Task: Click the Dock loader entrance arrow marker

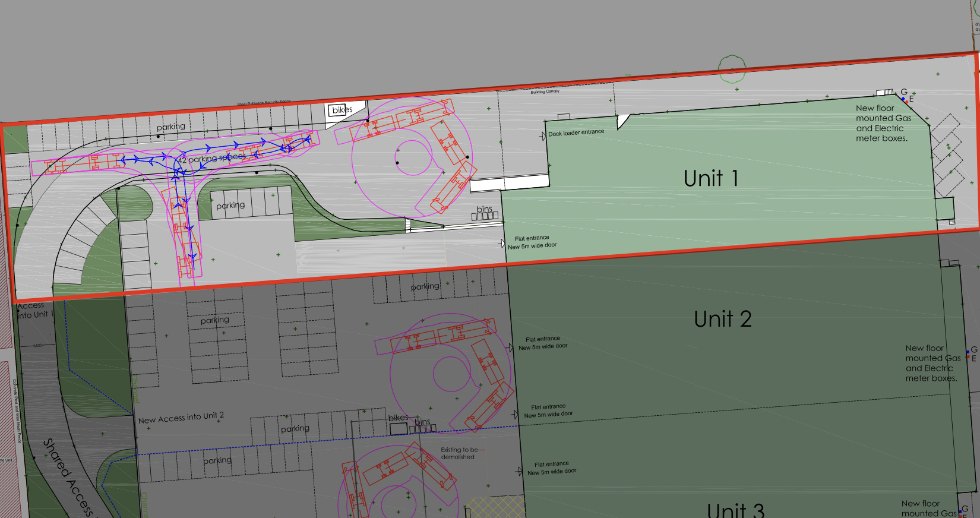Action: click(x=542, y=136)
